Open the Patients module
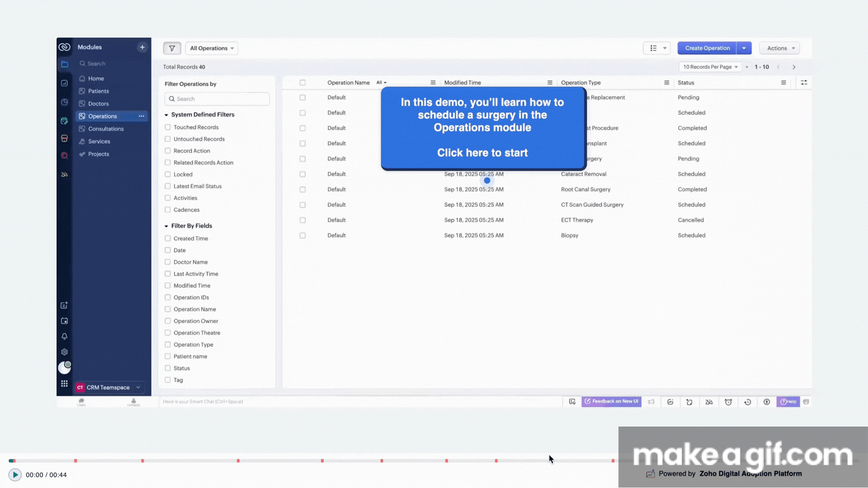Screen dimensions: 868x488 (x=98, y=91)
